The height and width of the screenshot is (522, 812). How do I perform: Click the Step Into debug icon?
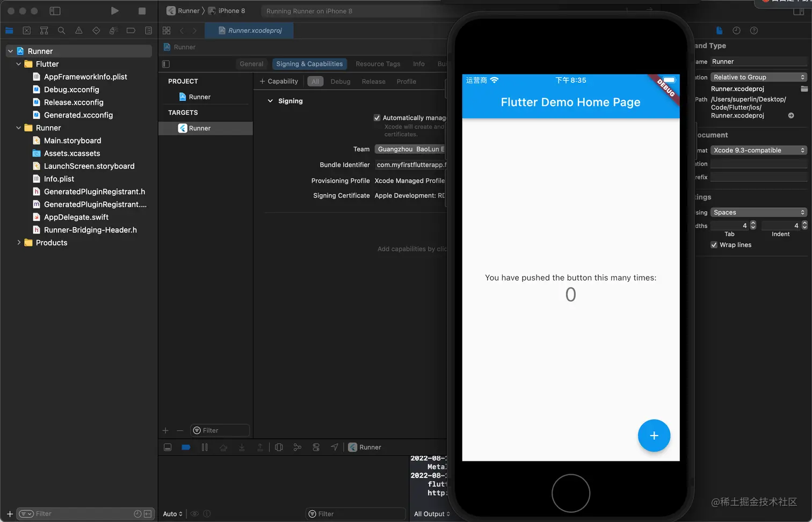coord(242,447)
